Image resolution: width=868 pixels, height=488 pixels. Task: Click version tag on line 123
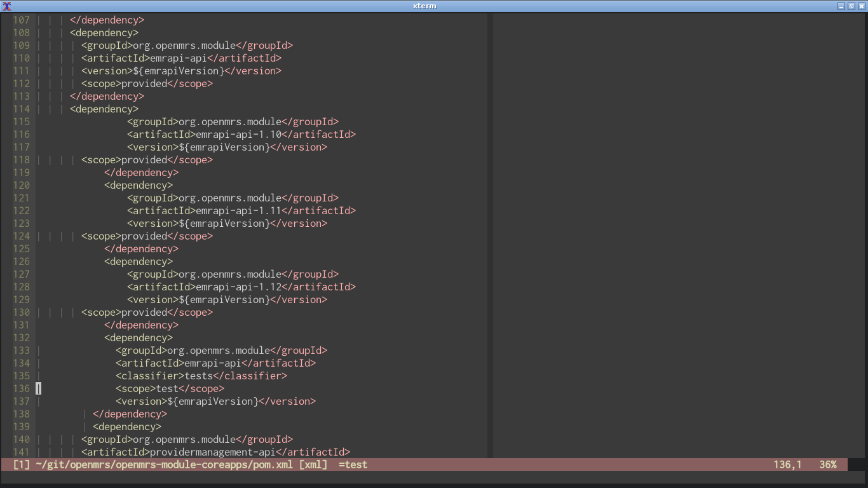tap(227, 223)
